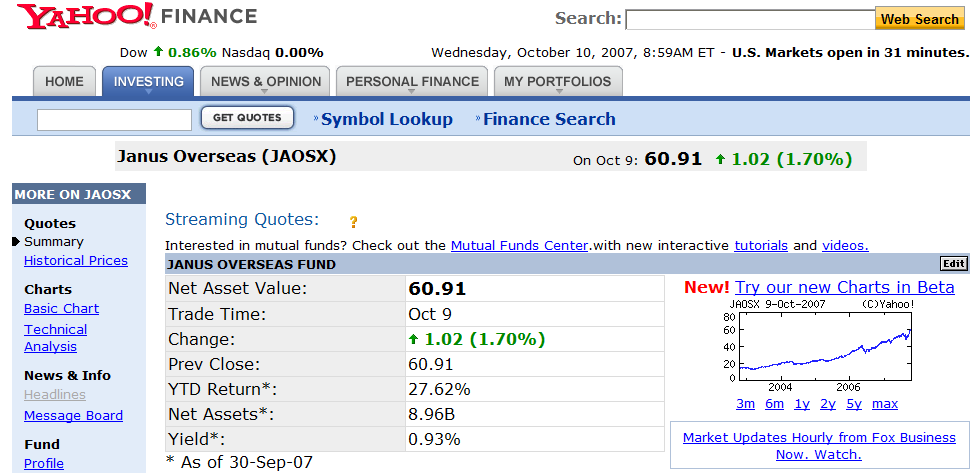This screenshot has height=473, width=978.
Task: Click the As of 30-Sep-07 footnote
Action: 240,462
